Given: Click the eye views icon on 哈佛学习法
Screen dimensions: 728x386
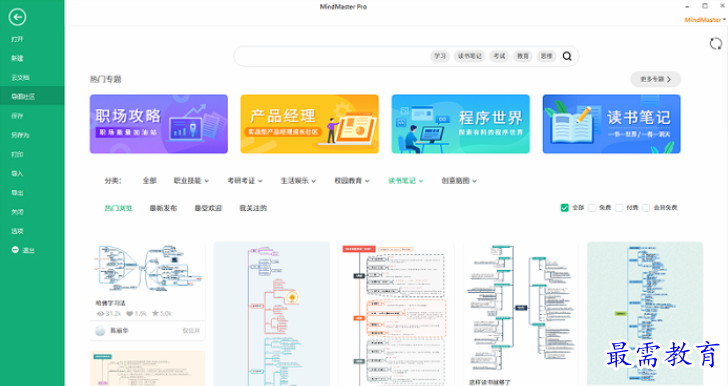Looking at the screenshot, I should (100, 314).
